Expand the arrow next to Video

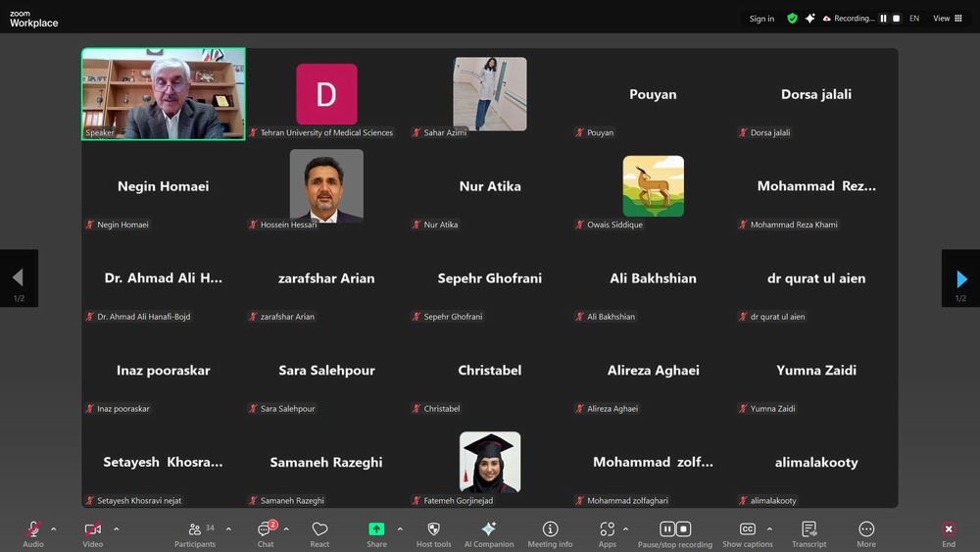(117, 529)
